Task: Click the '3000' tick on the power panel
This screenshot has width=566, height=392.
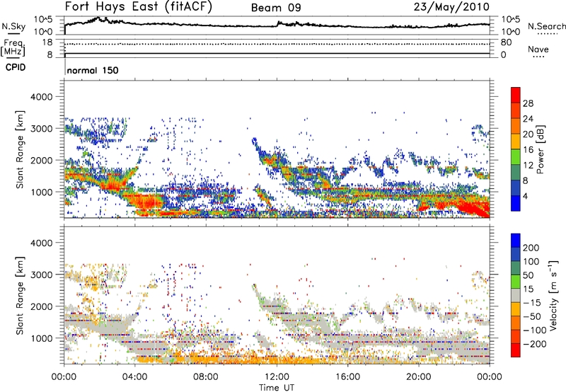Action: [x=42, y=129]
